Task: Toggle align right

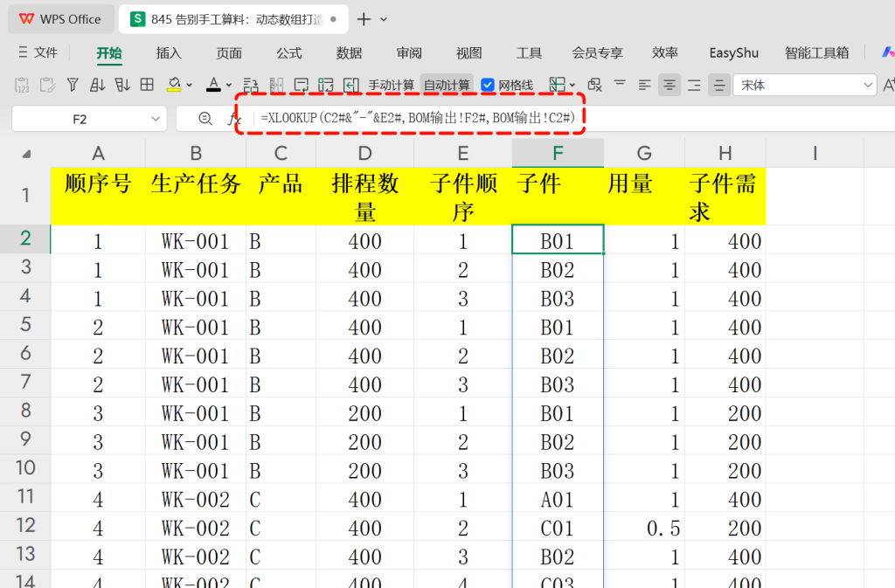Action: pos(694,86)
